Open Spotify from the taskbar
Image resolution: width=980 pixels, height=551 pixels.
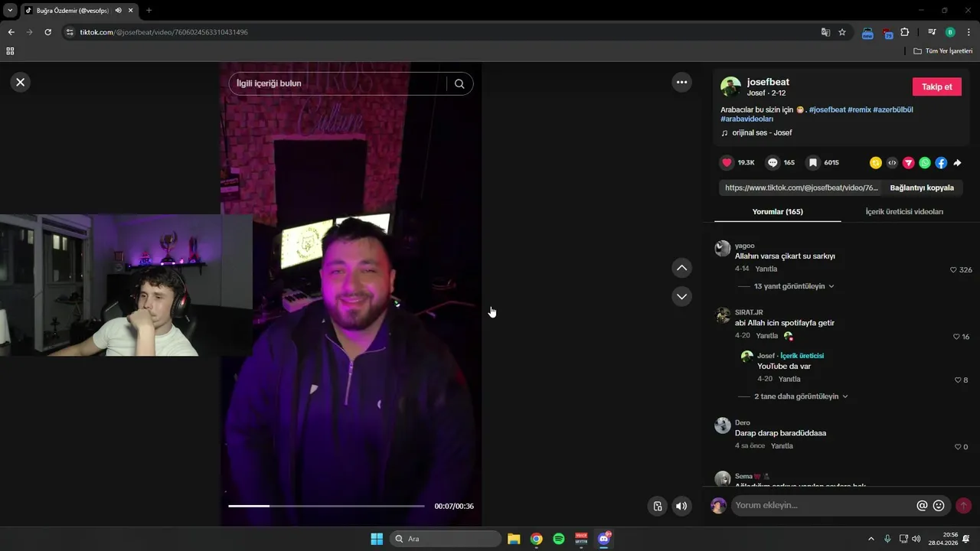tap(559, 539)
